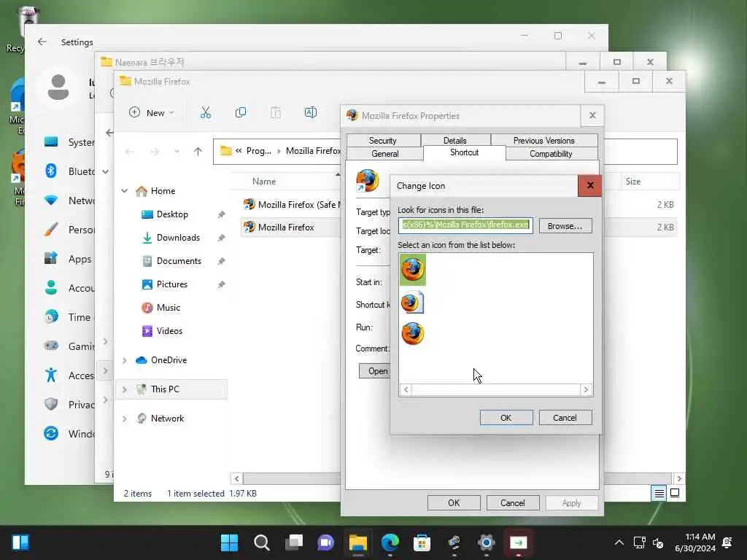The height and width of the screenshot is (560, 747).
Task: Open taskbar Search
Action: (x=262, y=542)
